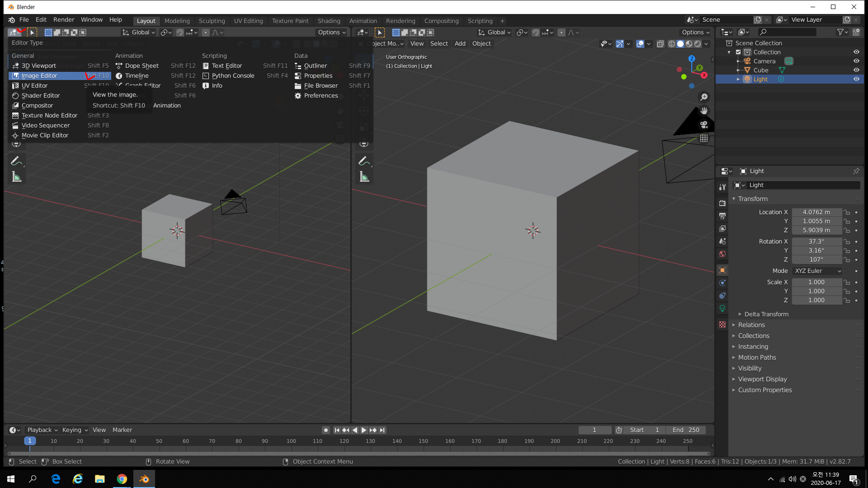Expand the Delta Transform section

coord(766,314)
